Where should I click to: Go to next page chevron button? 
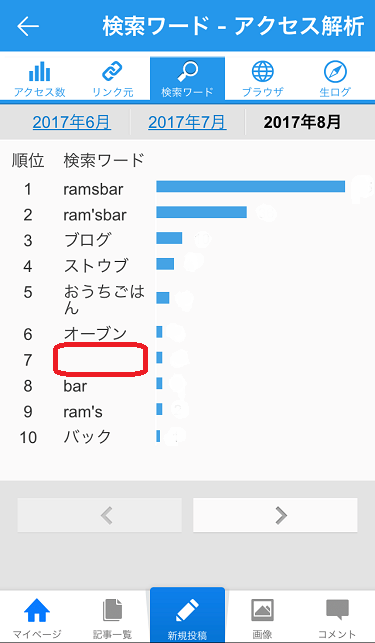(x=275, y=515)
